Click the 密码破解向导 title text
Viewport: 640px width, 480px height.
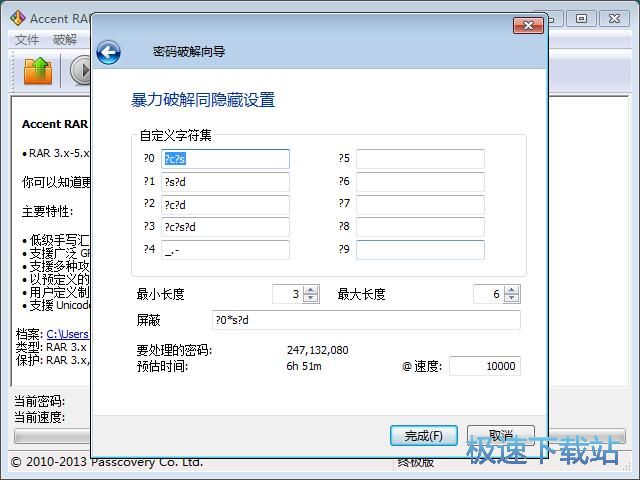point(189,51)
